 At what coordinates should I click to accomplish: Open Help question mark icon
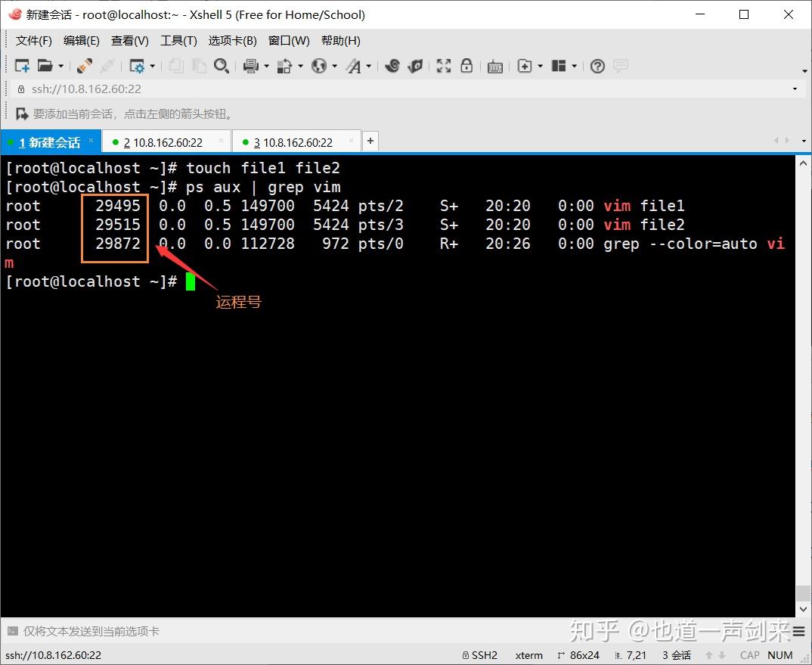click(597, 66)
